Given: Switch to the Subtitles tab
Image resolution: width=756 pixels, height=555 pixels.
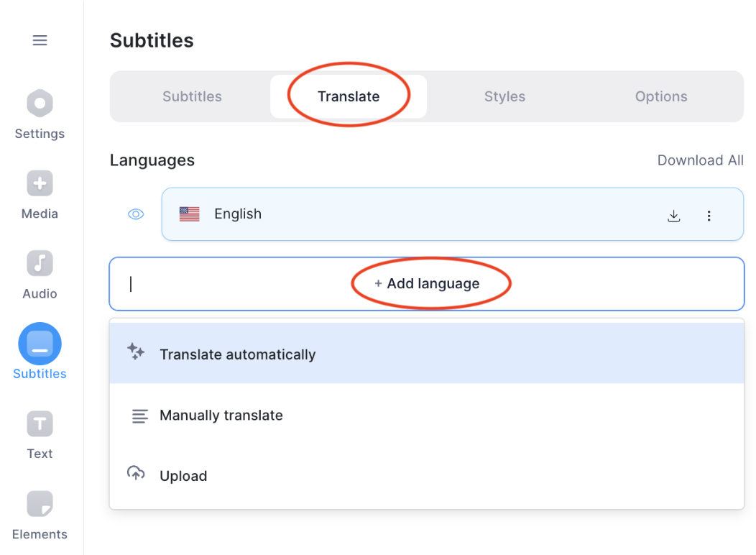Looking at the screenshot, I should (x=192, y=96).
